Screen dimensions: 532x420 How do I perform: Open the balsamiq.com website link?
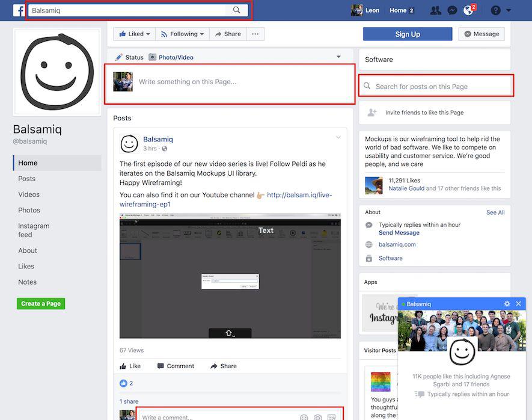(x=397, y=244)
